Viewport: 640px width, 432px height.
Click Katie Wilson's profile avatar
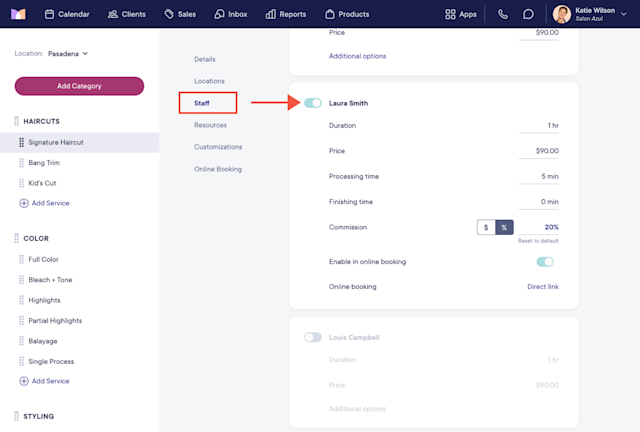point(562,14)
